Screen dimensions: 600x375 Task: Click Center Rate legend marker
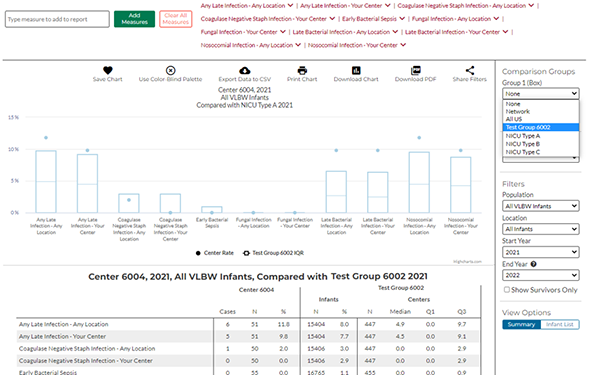click(x=198, y=253)
